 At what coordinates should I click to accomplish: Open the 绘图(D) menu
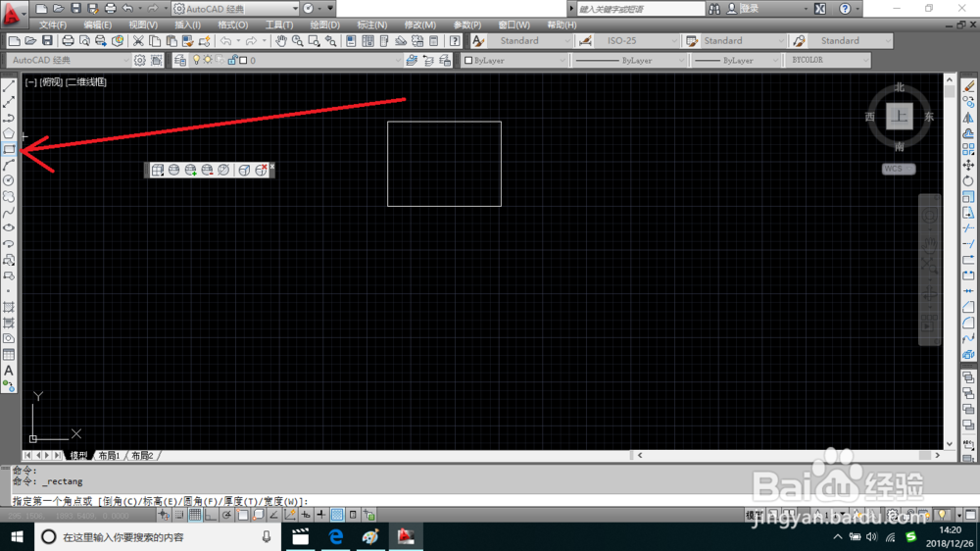325,25
